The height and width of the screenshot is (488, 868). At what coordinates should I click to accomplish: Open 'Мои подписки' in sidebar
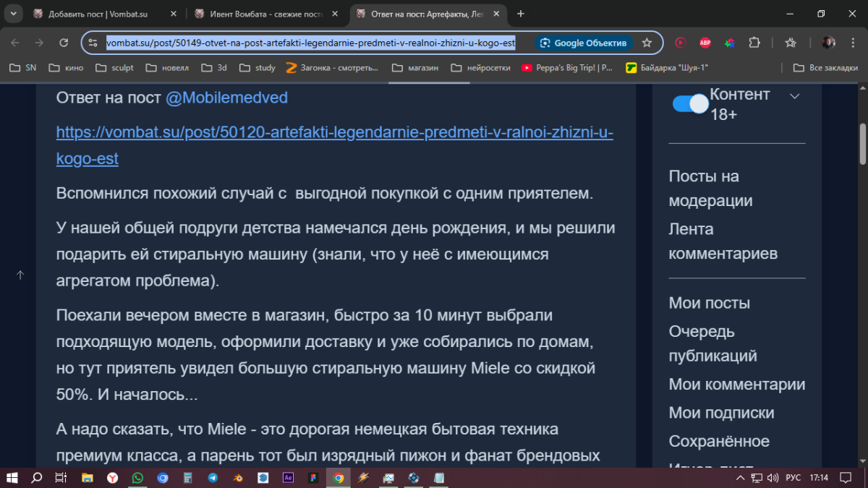point(722,413)
